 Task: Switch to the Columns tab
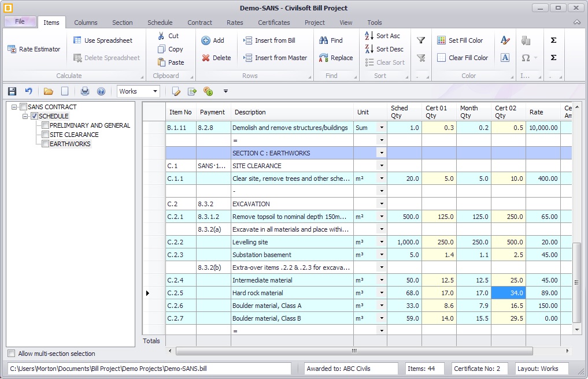86,23
